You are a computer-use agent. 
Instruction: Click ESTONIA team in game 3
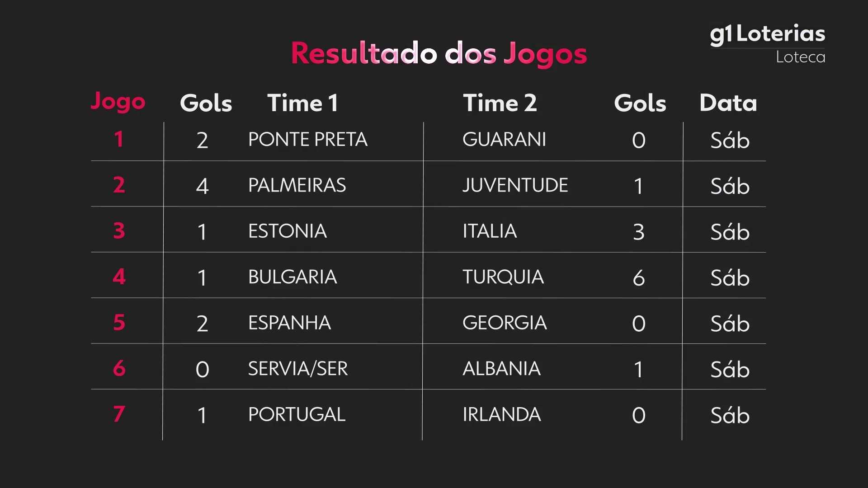point(287,231)
